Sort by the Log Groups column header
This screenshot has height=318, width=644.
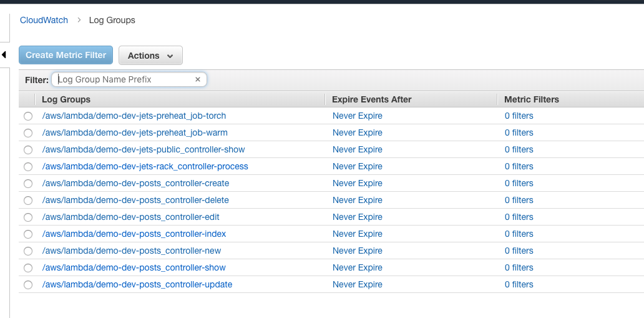66,99
